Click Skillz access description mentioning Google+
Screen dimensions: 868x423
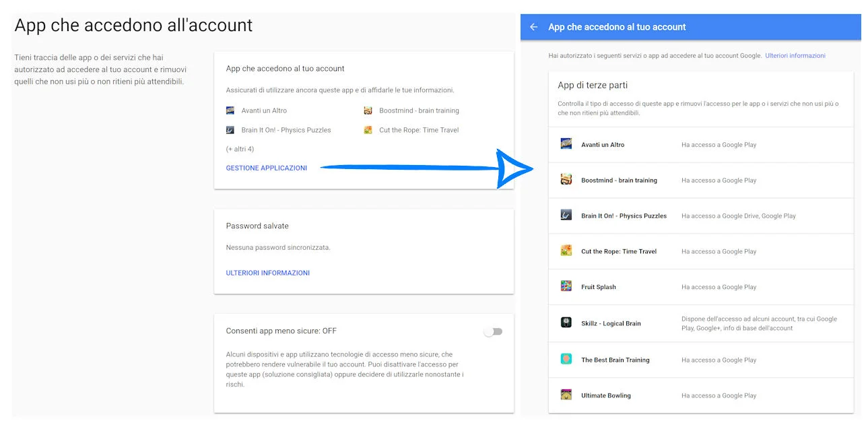click(x=759, y=323)
